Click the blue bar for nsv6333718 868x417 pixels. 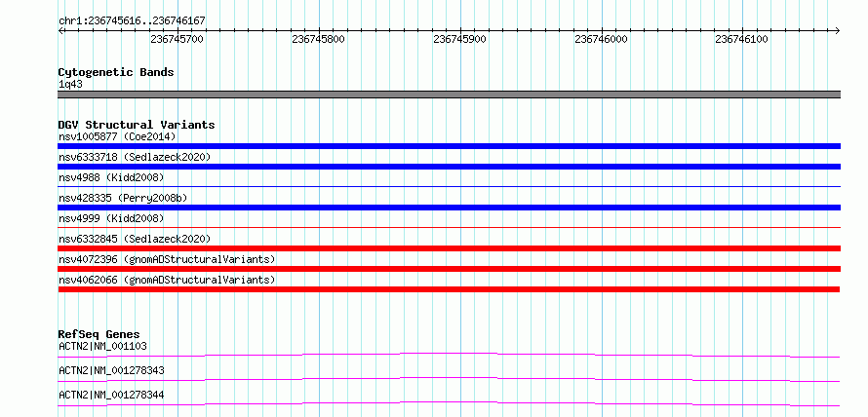coord(449,167)
